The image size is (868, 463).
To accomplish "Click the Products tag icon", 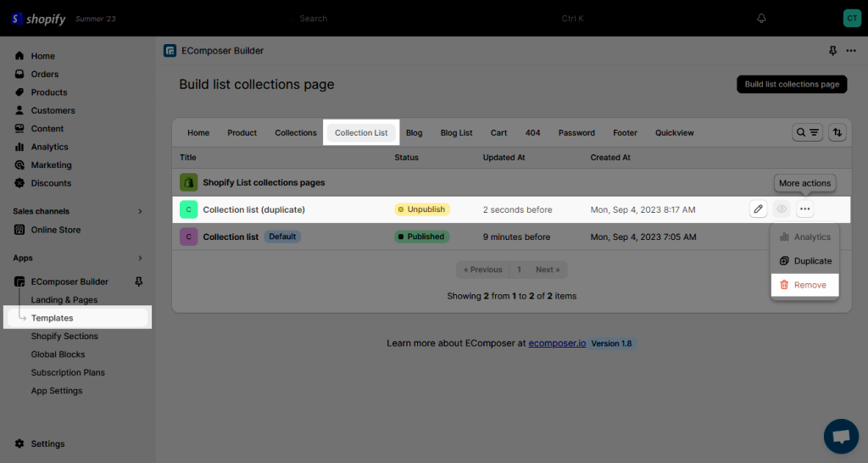I will [x=19, y=92].
